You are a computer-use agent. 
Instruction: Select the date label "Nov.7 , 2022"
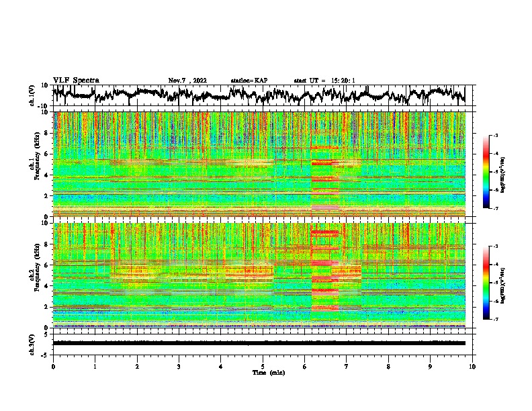pyautogui.click(x=187, y=81)
